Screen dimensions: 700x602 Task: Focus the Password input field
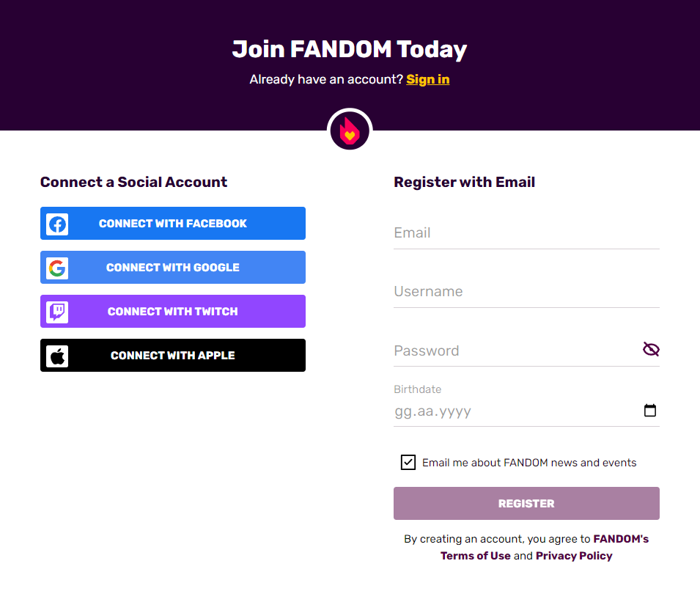[513, 350]
